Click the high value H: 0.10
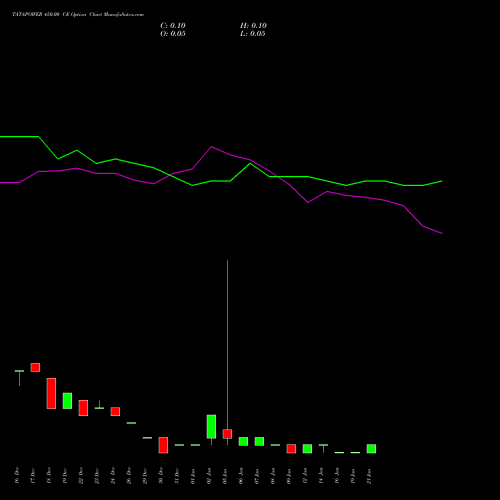 (x=253, y=26)
